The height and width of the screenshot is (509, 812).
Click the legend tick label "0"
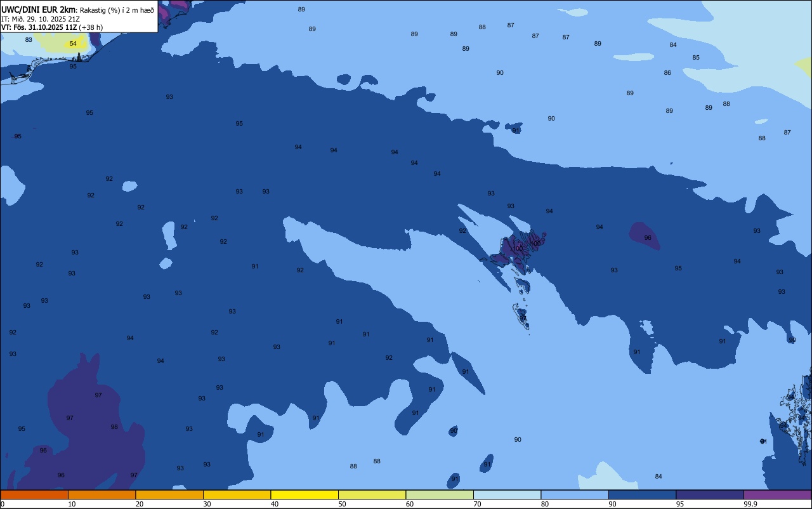[3, 504]
